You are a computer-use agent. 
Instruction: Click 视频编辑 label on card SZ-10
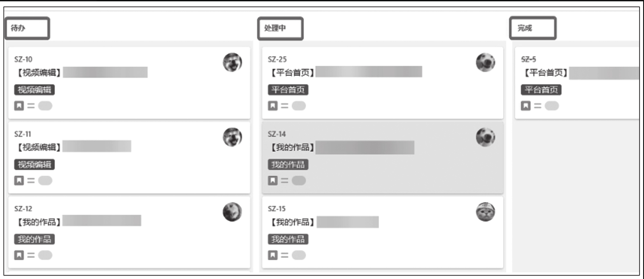coord(35,90)
